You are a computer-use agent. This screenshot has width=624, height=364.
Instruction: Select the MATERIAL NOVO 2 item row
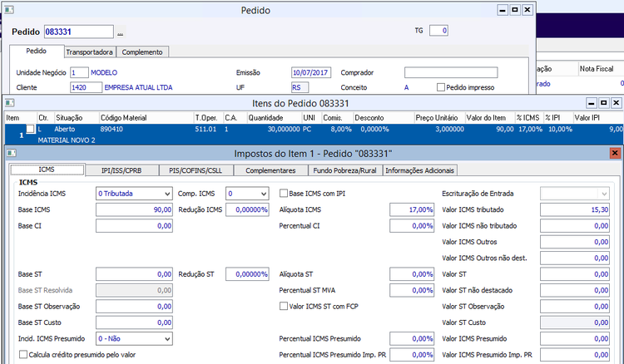point(67,140)
